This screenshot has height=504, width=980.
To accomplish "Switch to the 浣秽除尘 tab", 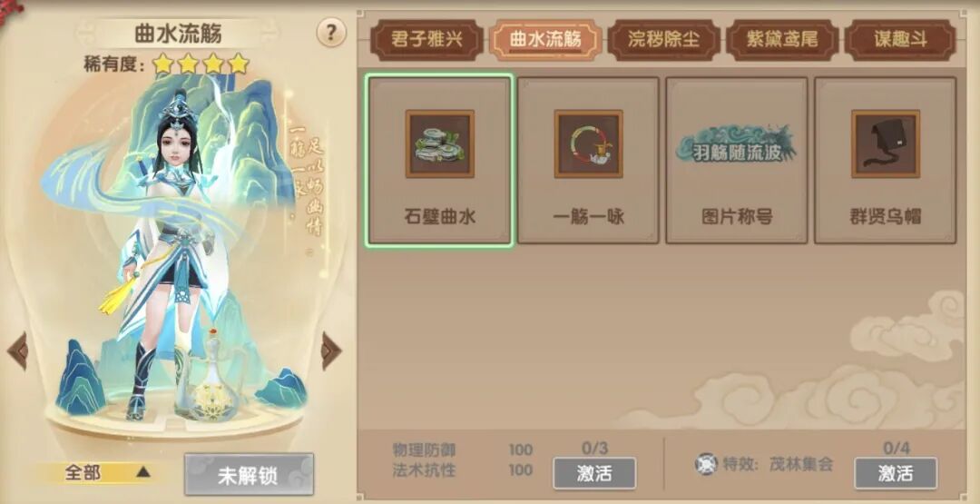I will pos(663,40).
